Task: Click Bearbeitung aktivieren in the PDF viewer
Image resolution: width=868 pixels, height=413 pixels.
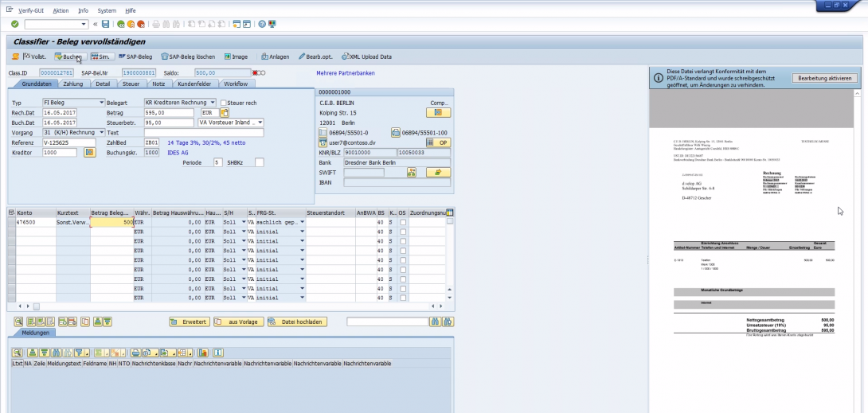Action: coord(824,79)
